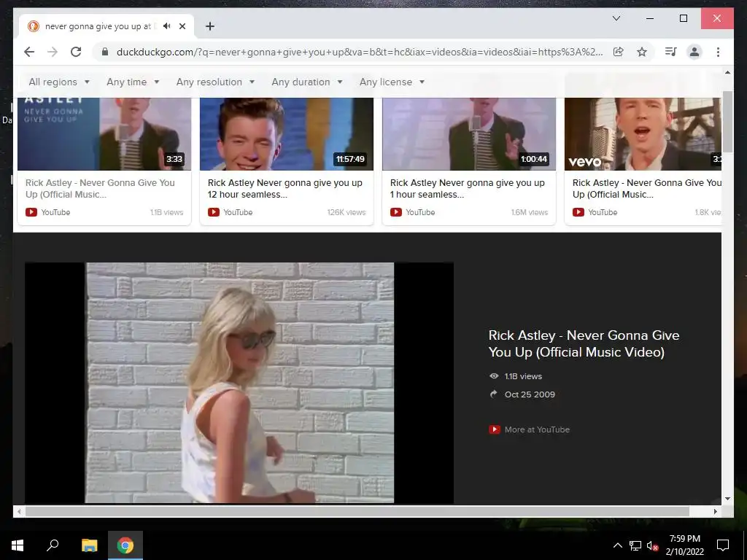Click the Chrome icon in the taskbar
This screenshot has height=560, width=747.
[125, 545]
